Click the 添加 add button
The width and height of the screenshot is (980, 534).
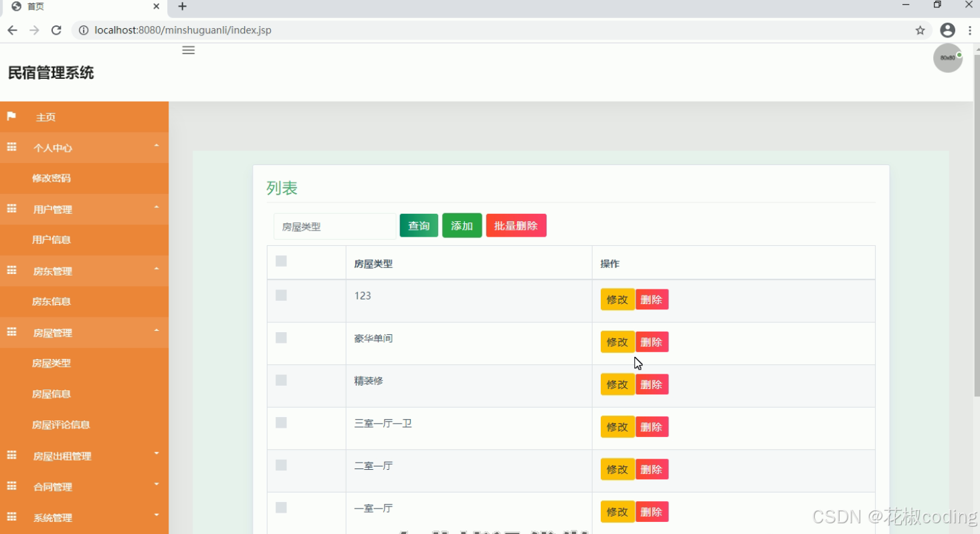click(x=462, y=226)
